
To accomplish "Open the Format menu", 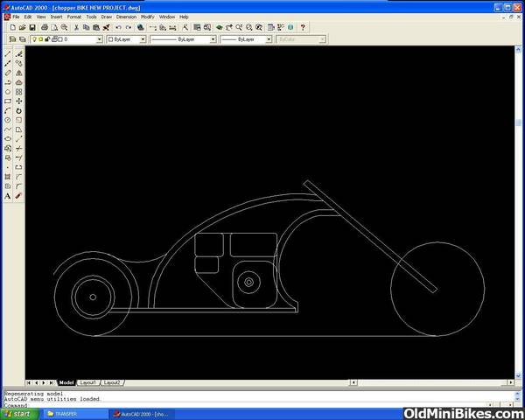I will 74,17.
